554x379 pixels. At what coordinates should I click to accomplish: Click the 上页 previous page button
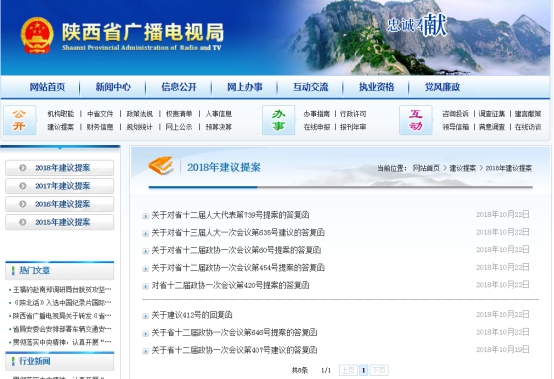point(348,370)
